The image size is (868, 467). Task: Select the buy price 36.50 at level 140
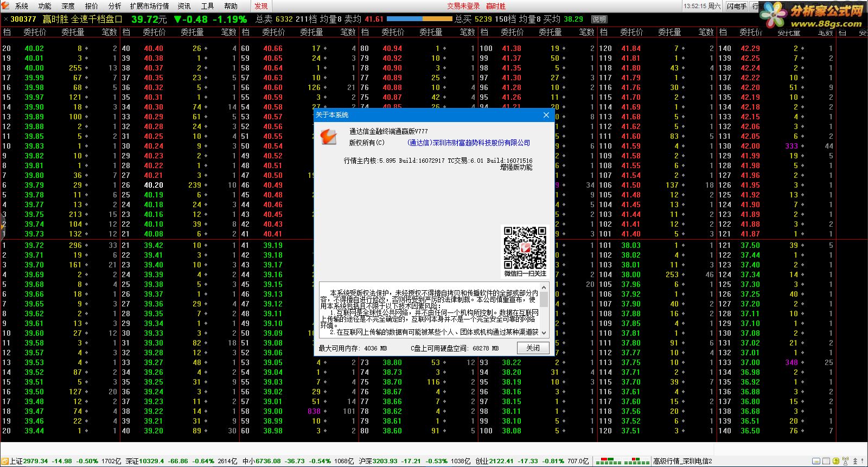tap(750, 431)
